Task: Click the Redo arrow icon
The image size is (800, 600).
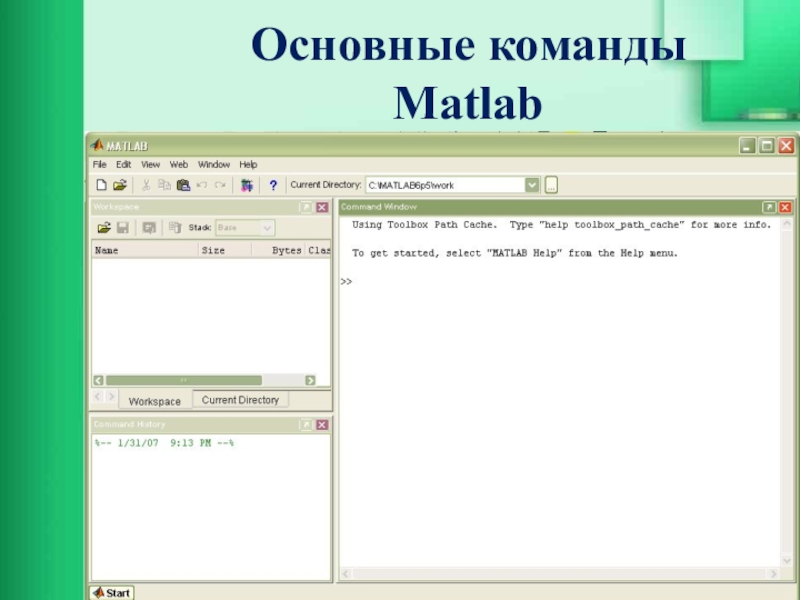Action: point(220,185)
